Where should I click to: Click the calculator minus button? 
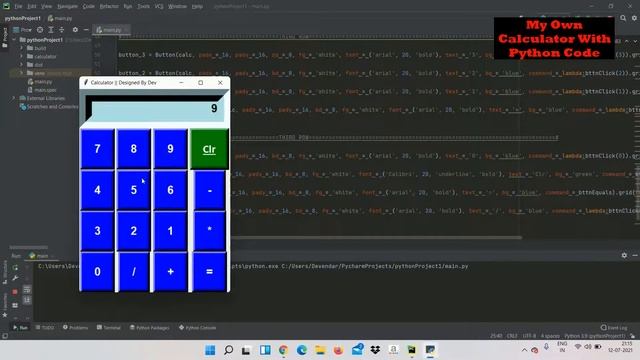click(209, 190)
